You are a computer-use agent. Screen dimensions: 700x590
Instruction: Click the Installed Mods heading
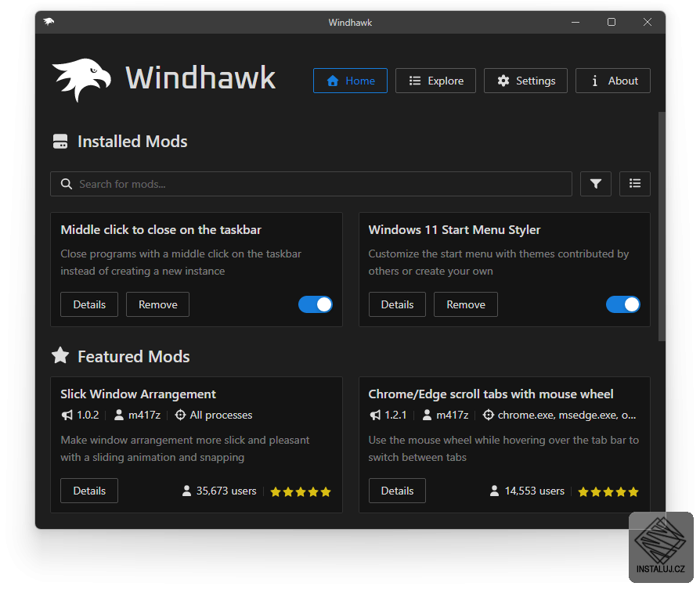[132, 142]
